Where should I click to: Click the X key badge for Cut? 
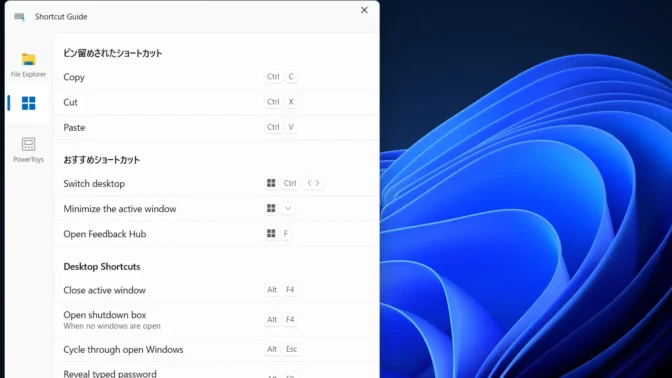click(x=291, y=102)
